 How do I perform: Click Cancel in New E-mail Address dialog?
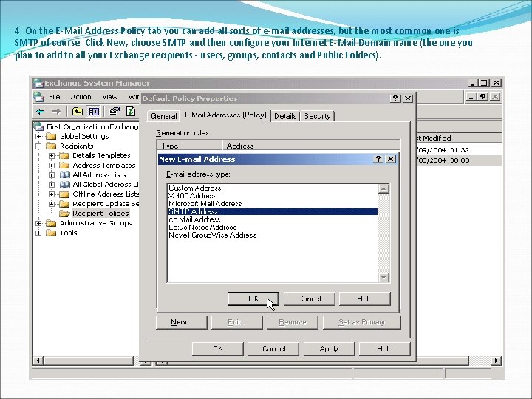(309, 299)
